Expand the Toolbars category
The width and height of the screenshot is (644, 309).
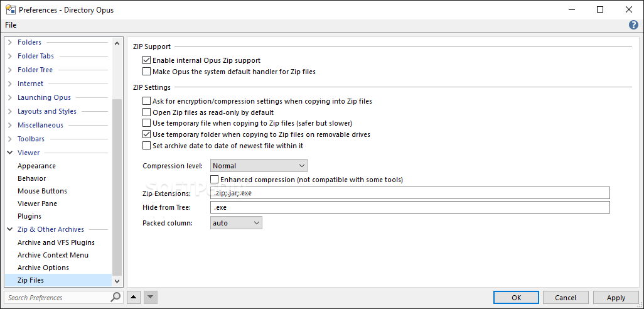[x=10, y=139]
